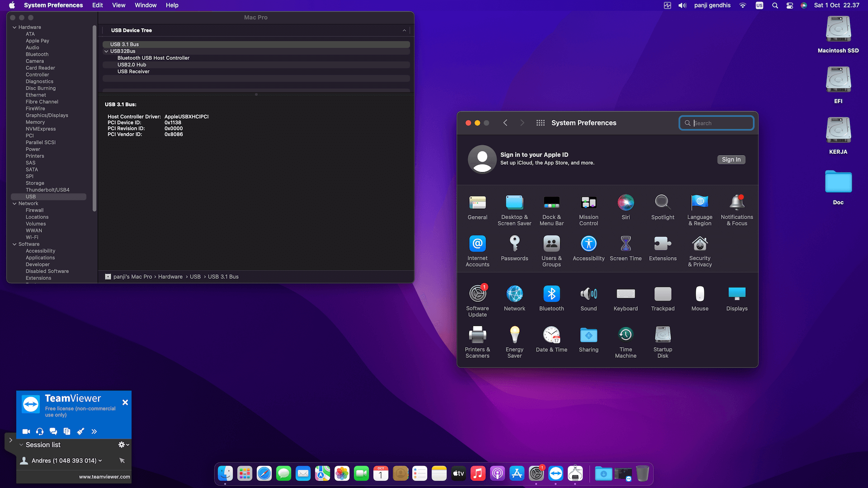Image resolution: width=868 pixels, height=488 pixels.
Task: Open the TeamViewer chat icon
Action: pyautogui.click(x=53, y=432)
